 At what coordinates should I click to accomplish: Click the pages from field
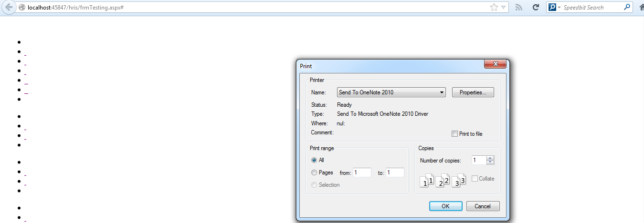pos(362,172)
